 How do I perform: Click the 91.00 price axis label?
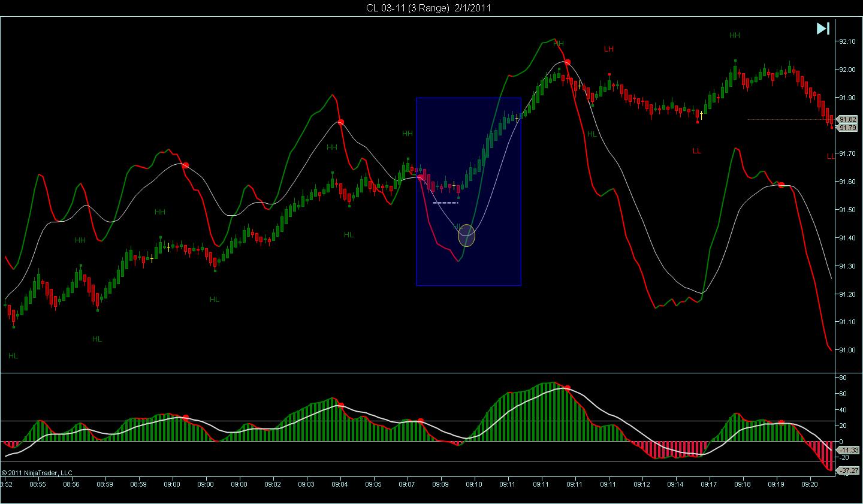(x=847, y=350)
